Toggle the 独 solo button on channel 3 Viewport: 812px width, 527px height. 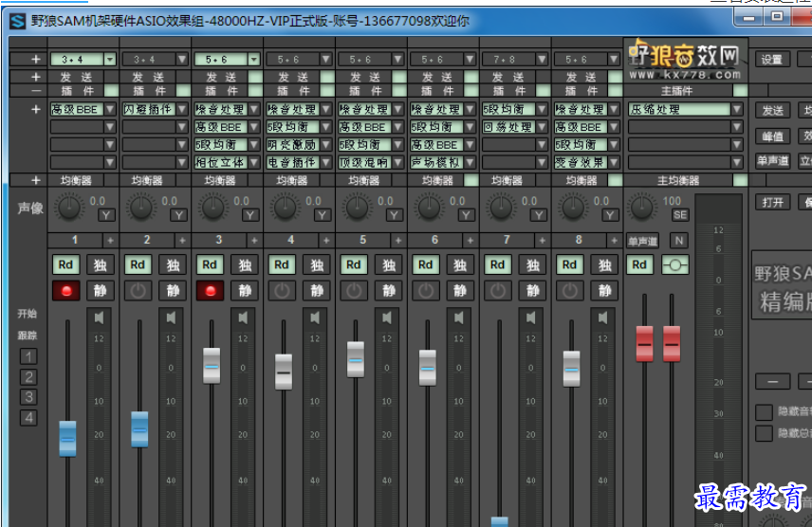click(244, 265)
